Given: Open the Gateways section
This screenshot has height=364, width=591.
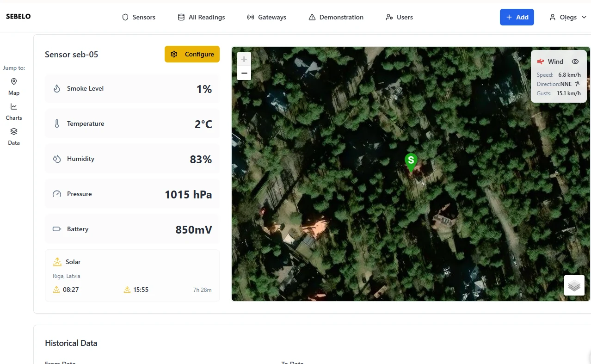Looking at the screenshot, I should (267, 17).
